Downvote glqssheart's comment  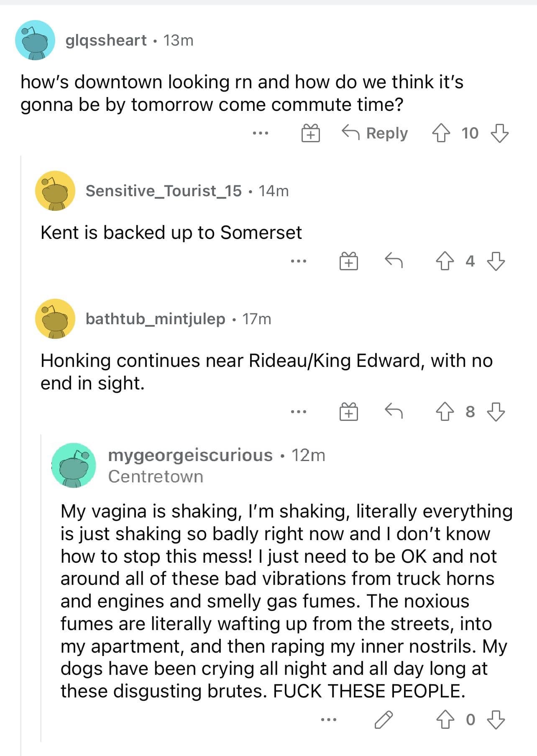point(499,133)
